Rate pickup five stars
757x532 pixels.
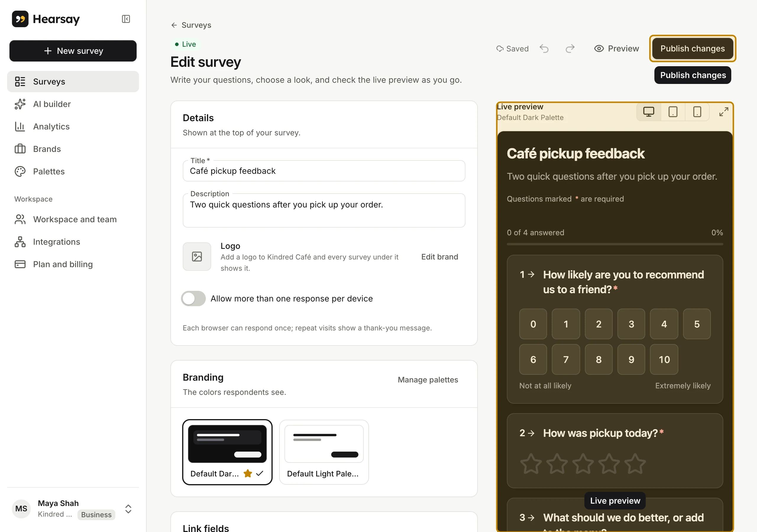(635, 463)
